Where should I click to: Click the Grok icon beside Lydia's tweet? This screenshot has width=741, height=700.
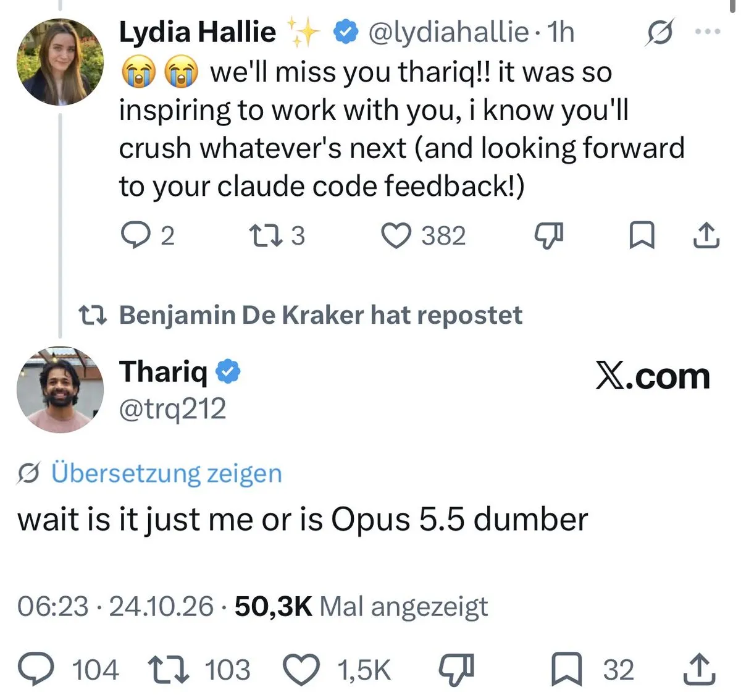coord(659,32)
